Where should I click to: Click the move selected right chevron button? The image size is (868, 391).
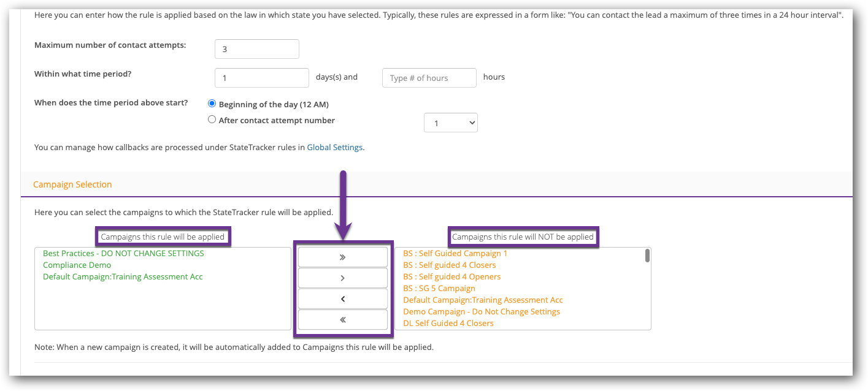click(342, 278)
